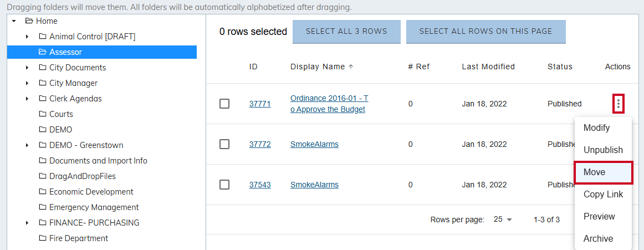This screenshot has width=644, height=250.
Task: Click the Home folder icon in tree
Action: pyautogui.click(x=29, y=21)
